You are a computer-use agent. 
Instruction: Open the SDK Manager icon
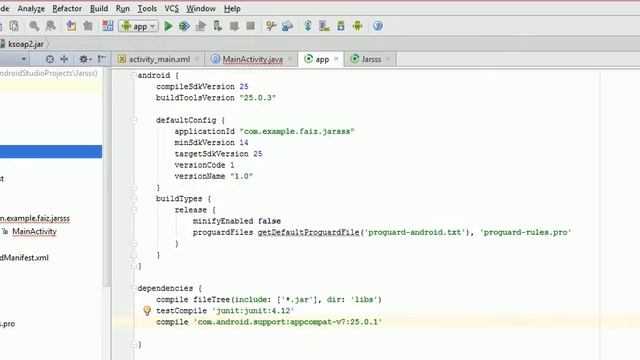tap(340, 26)
